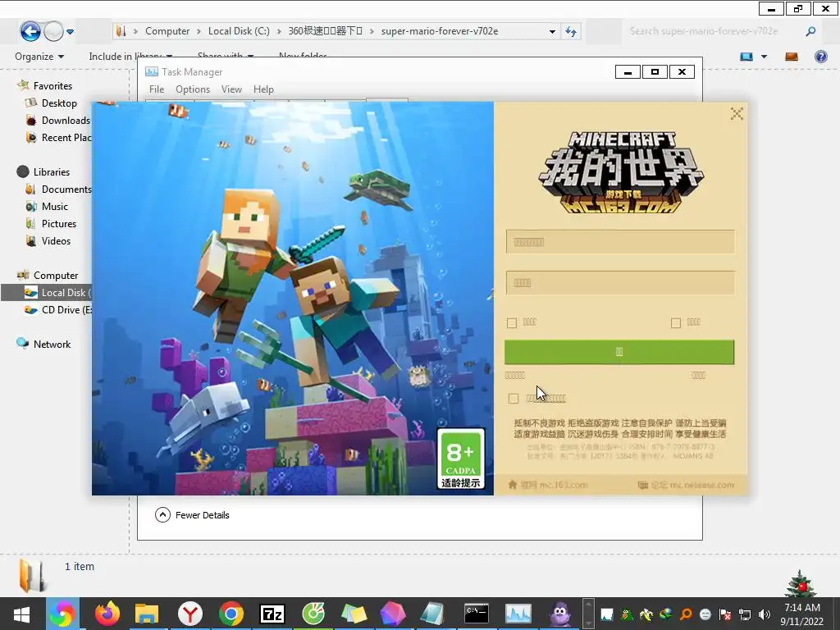Open Explorer help question mark icon
The image size is (840, 630).
tap(820, 57)
